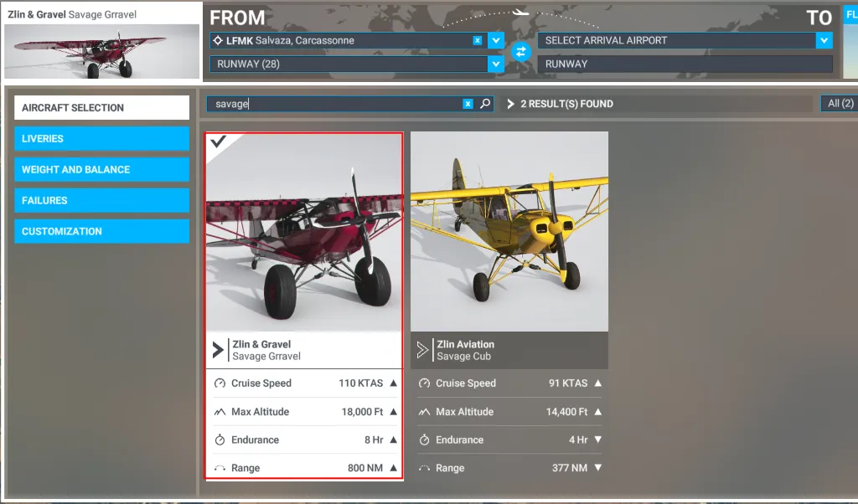858x504 pixels.
Task: Click the Cruise Speed gauge icon on Savage Grravel
Action: pos(218,383)
